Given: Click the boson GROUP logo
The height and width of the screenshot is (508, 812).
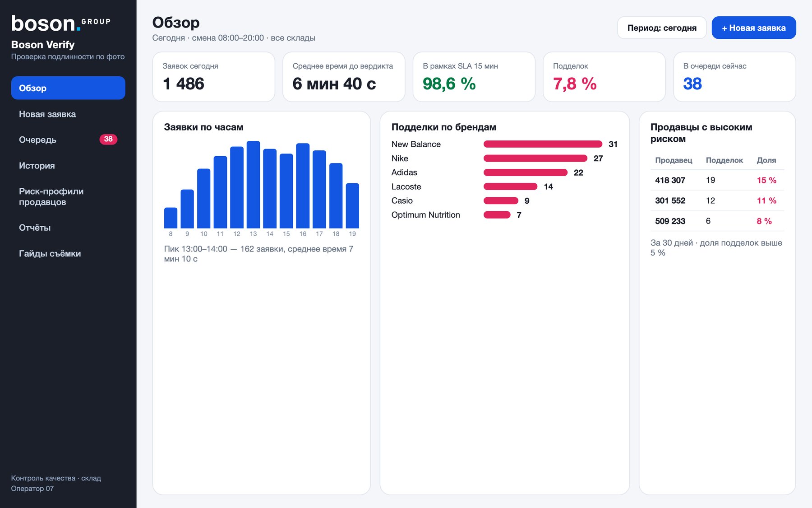Looking at the screenshot, I should [61, 23].
